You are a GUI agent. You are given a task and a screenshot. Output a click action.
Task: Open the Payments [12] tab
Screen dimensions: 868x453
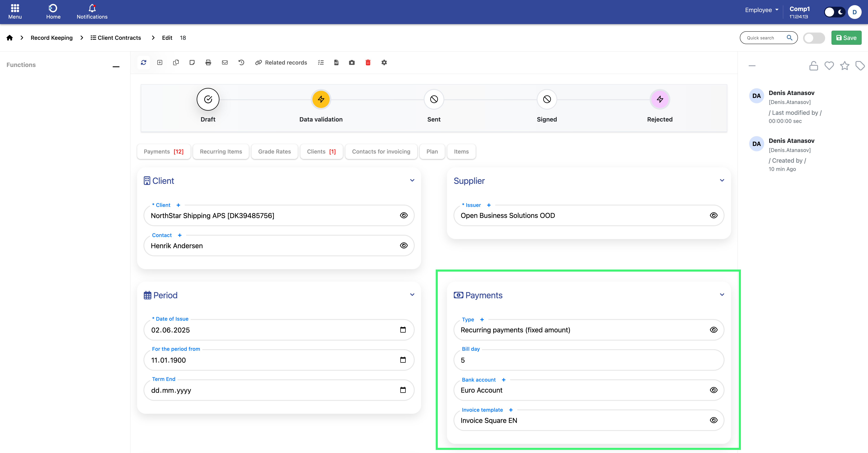point(164,152)
